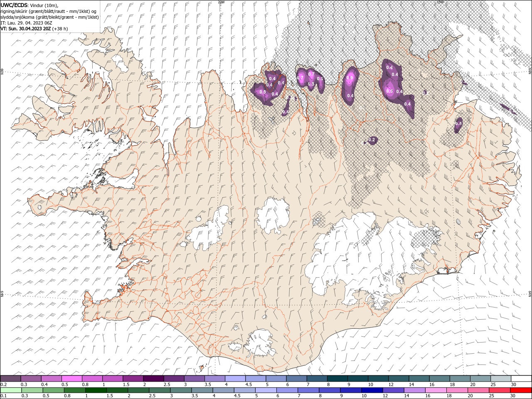Click the '15W' longitude label
This screenshot has width=532, height=399.
pos(440,2)
